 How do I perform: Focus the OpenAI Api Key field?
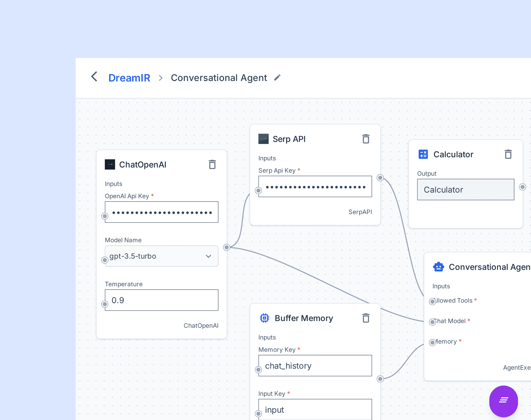pyautogui.click(x=162, y=212)
